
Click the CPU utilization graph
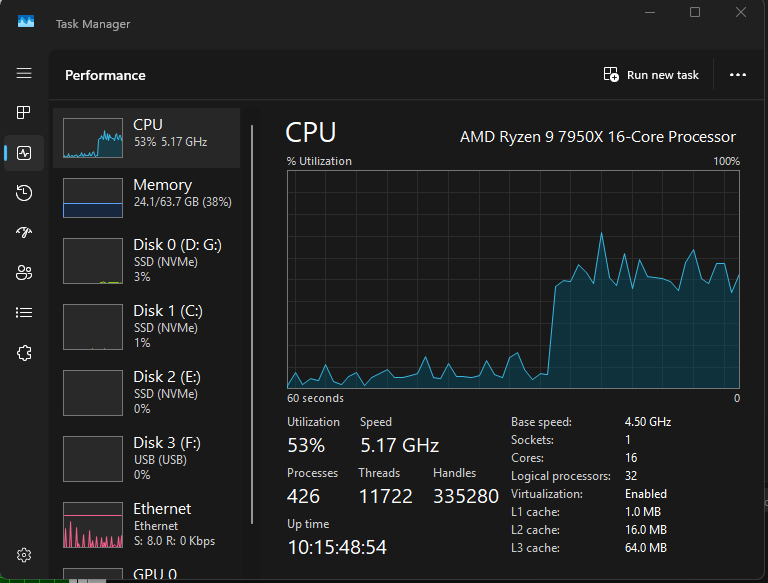513,279
